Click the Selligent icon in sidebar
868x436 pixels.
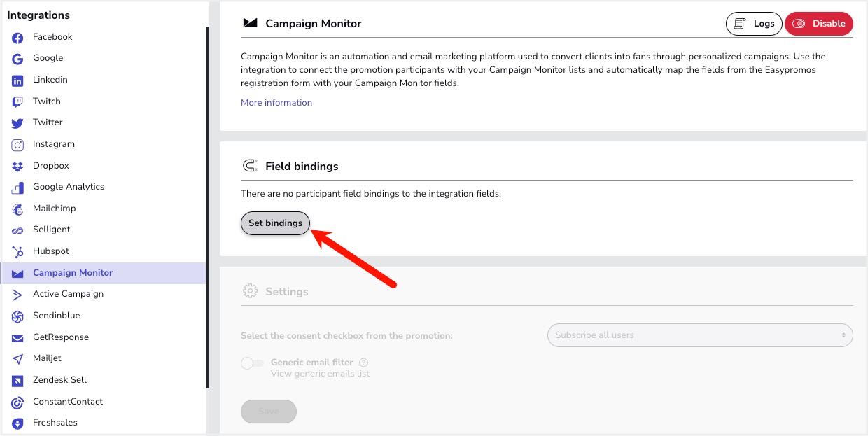17,230
